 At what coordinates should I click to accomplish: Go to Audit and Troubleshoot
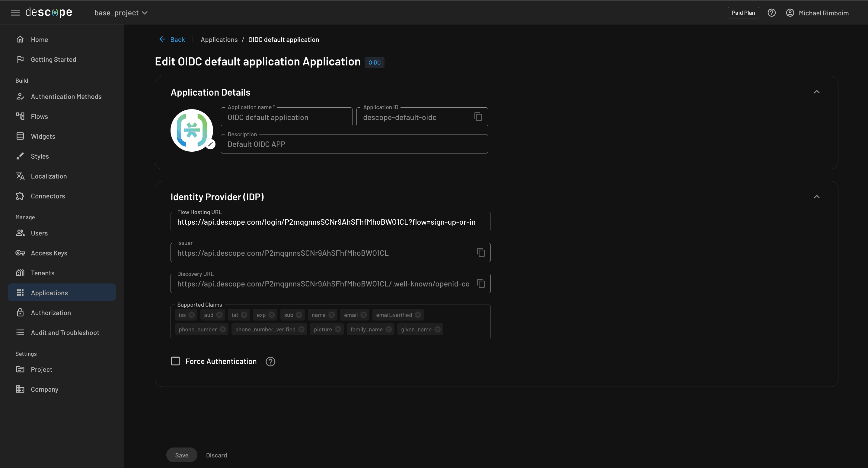tap(65, 332)
